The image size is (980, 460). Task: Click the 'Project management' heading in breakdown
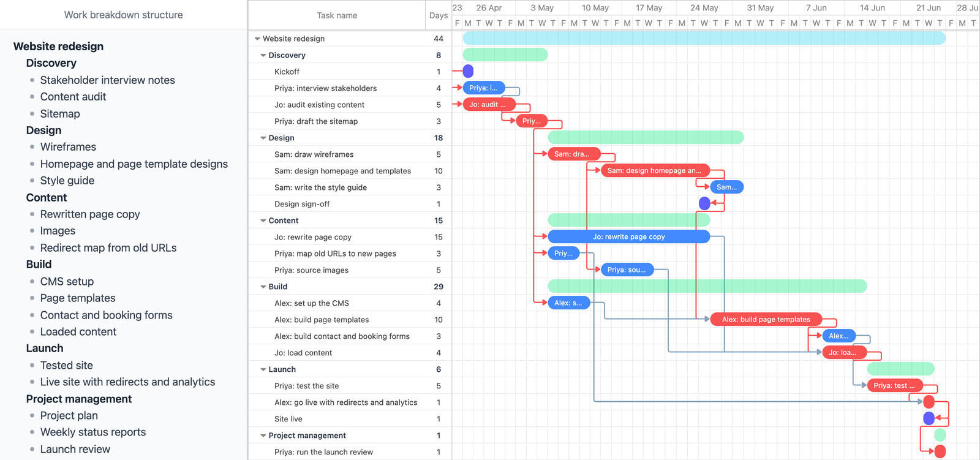(x=79, y=399)
